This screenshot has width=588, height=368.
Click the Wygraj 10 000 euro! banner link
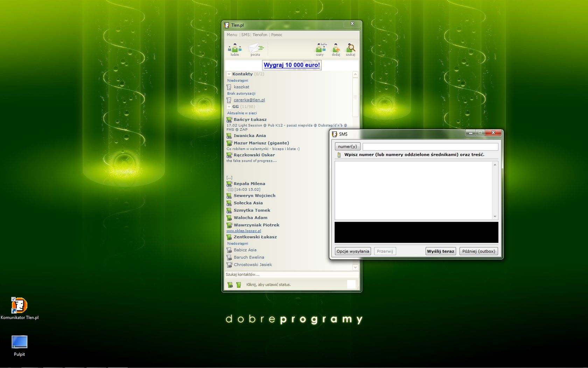292,65
